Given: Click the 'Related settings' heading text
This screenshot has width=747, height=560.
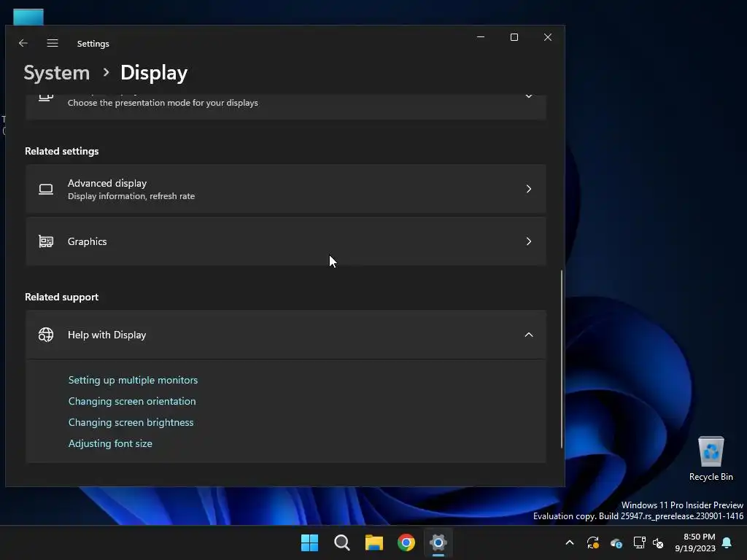Looking at the screenshot, I should click(x=62, y=151).
